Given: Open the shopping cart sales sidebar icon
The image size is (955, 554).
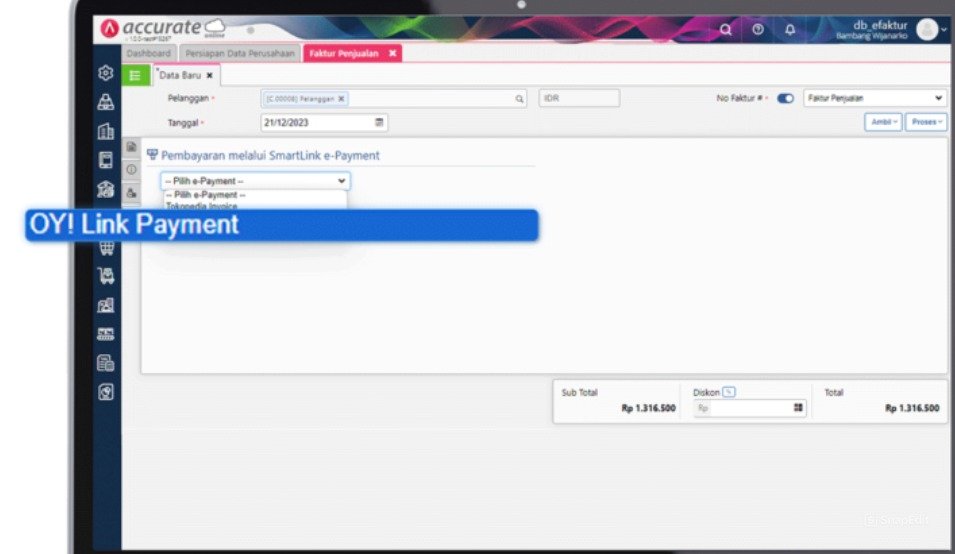Looking at the screenshot, I should (107, 248).
